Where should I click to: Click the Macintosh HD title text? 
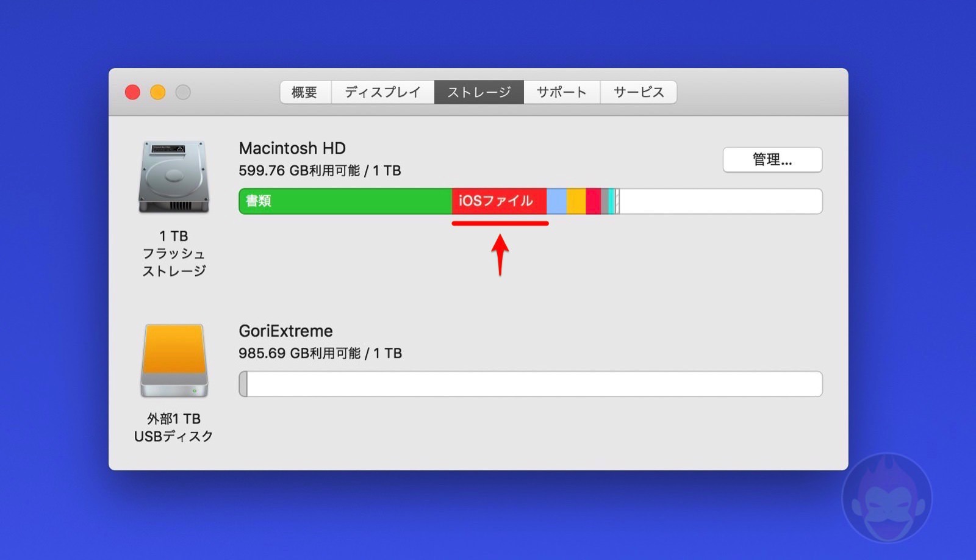[292, 148]
